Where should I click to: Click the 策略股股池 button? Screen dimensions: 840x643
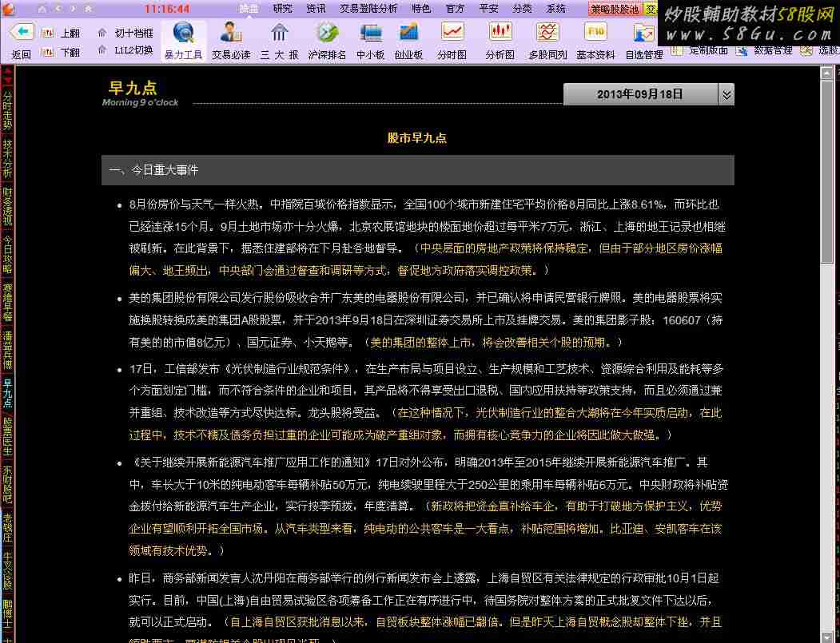point(615,9)
